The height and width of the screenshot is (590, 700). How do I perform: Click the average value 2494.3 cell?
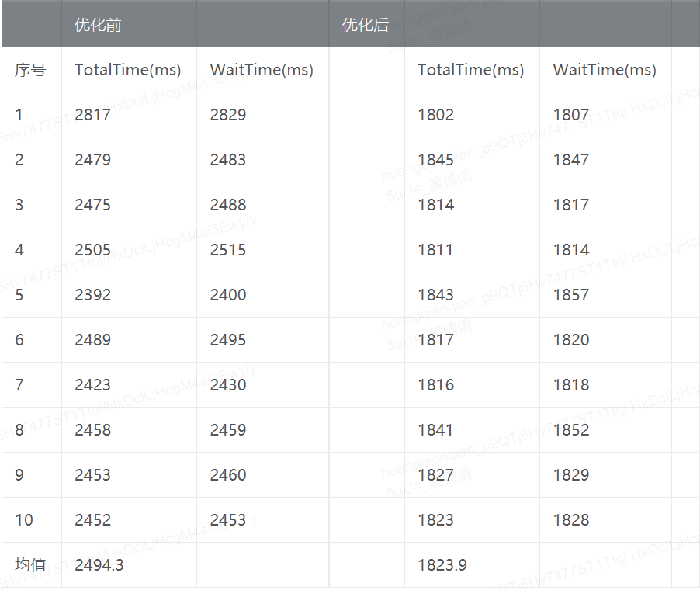129,565
